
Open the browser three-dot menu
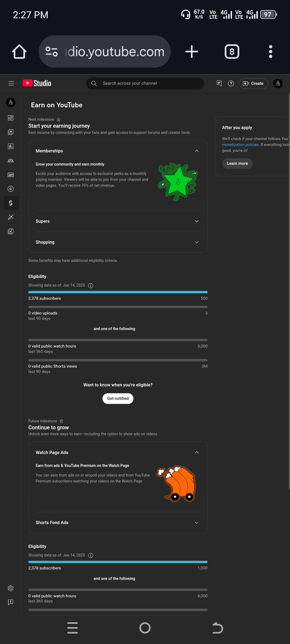coord(271,52)
